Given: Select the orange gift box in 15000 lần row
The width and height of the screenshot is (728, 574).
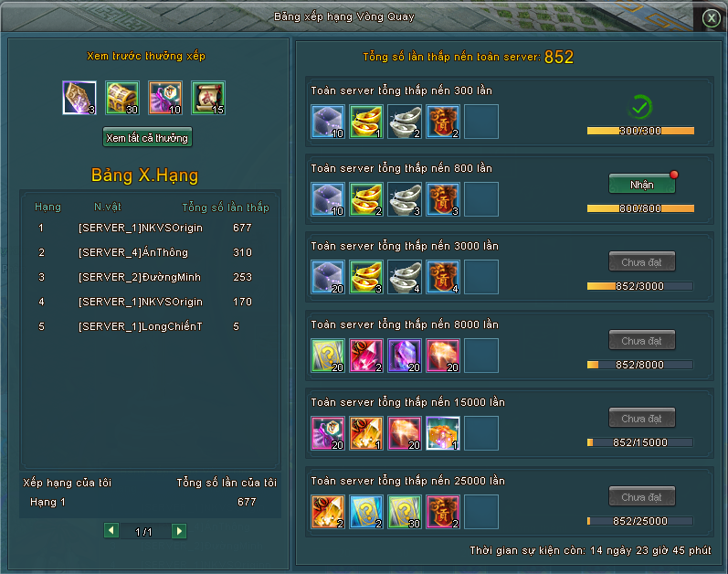Looking at the screenshot, I should (x=443, y=433).
